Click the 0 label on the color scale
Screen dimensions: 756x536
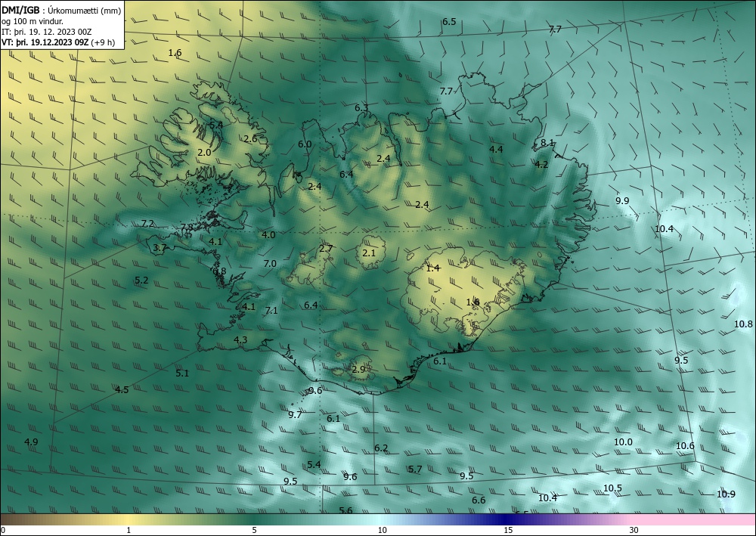click(3, 530)
